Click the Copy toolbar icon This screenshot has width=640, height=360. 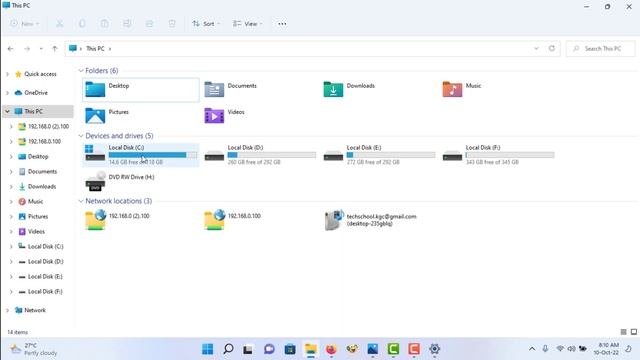82,24
